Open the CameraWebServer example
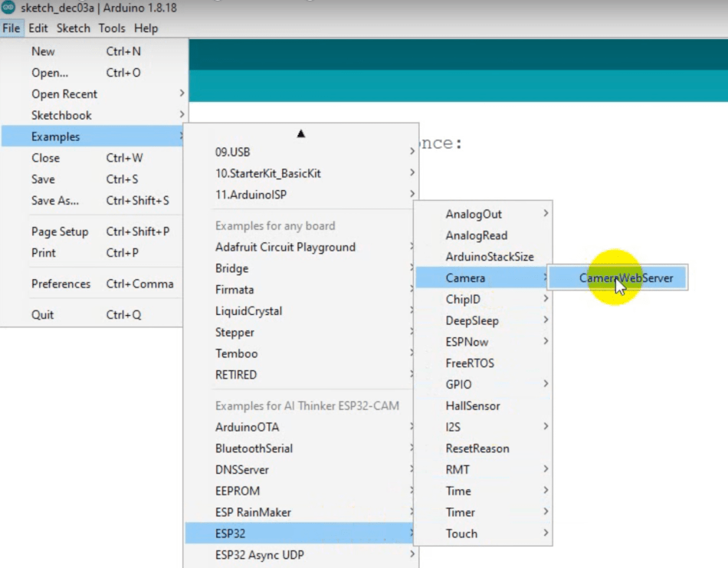The height and width of the screenshot is (568, 728). tap(618, 277)
